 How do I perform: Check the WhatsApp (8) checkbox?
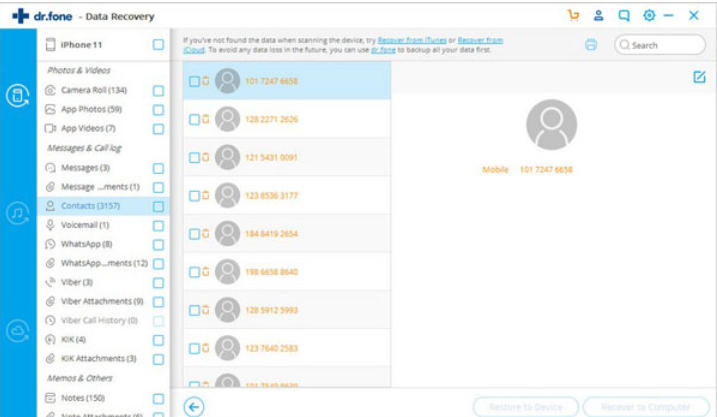[x=158, y=245]
